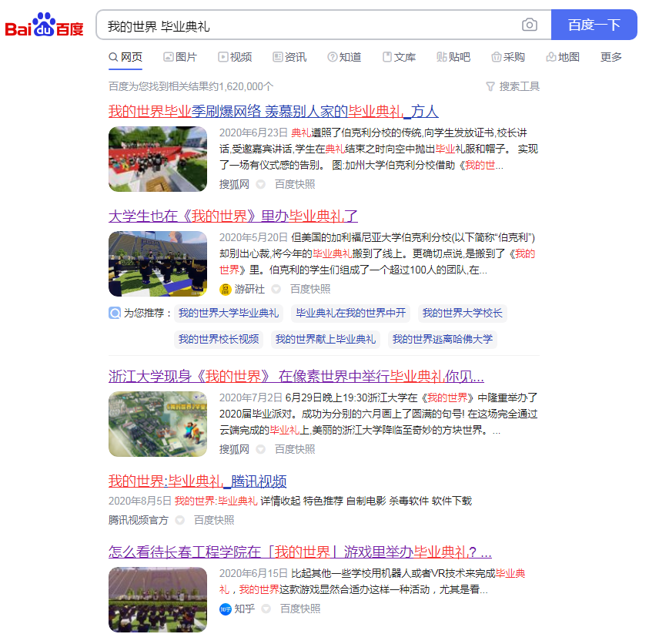The width and height of the screenshot is (649, 644).
Task: Go to the 文库 tab
Action: coord(399,57)
